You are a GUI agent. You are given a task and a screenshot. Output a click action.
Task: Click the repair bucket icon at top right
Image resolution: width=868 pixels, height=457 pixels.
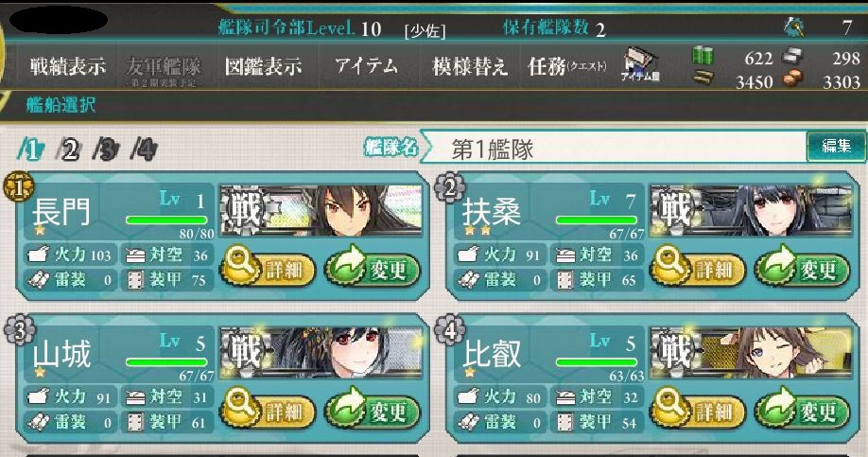(794, 26)
